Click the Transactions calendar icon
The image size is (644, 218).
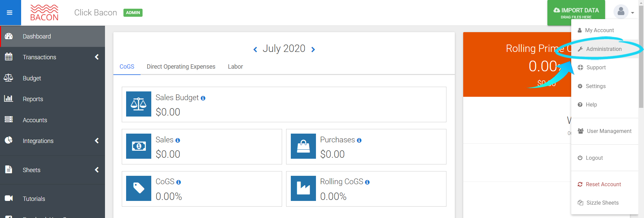click(x=9, y=57)
